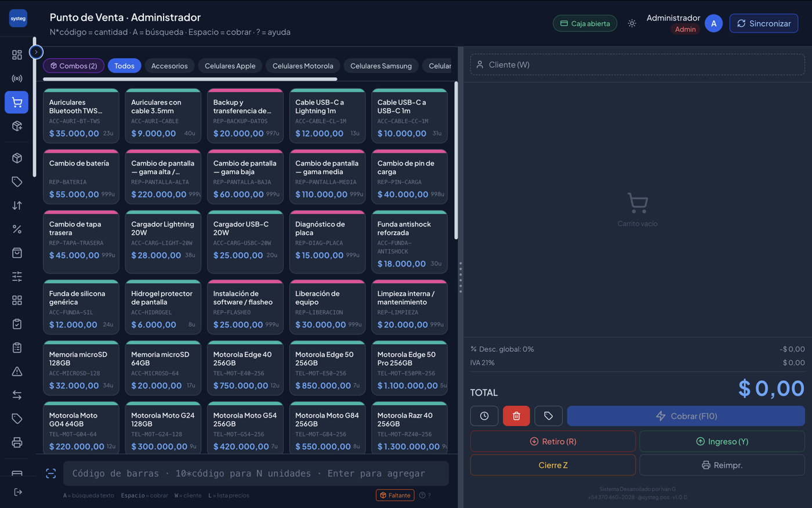Viewport: 812px width, 508px height.
Task: Open the Cliente (W) selector field
Action: coord(637,64)
